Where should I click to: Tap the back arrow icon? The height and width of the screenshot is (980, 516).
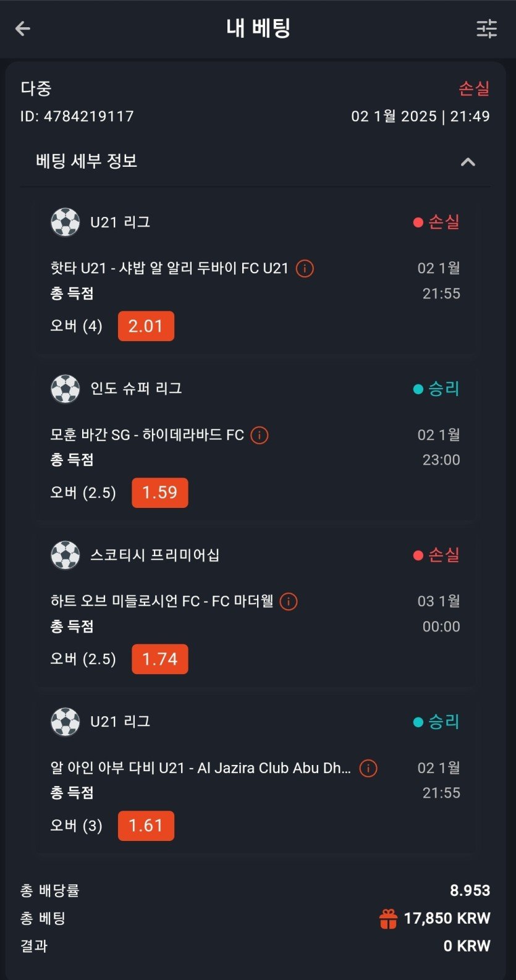(x=23, y=28)
